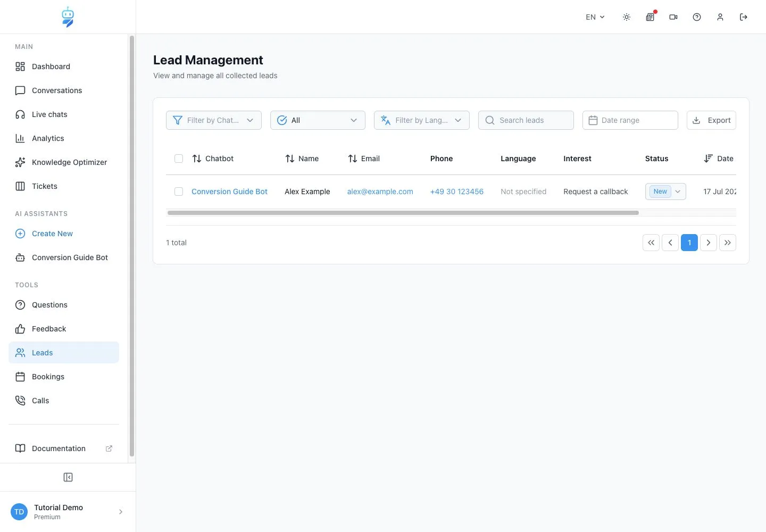Go to Live chats

coord(64,114)
